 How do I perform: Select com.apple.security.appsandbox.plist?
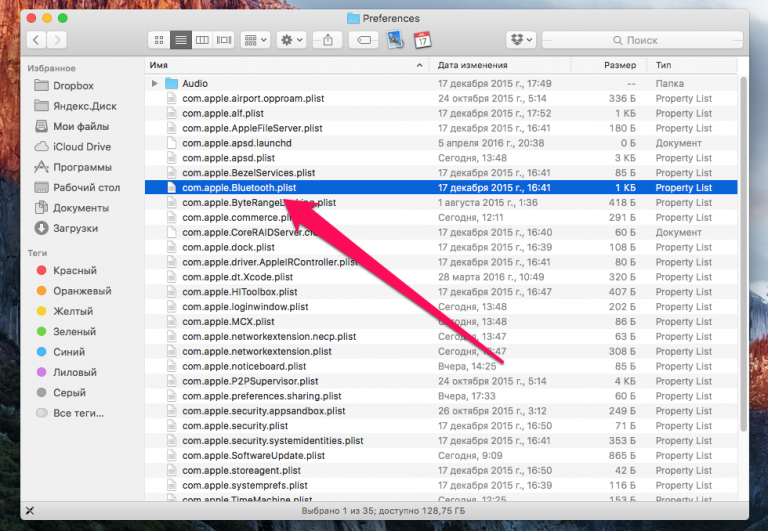[x=441, y=411]
